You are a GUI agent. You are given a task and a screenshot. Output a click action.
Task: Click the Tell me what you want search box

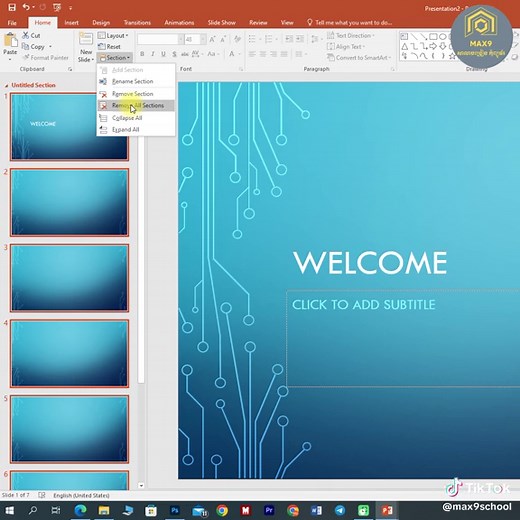(x=349, y=23)
